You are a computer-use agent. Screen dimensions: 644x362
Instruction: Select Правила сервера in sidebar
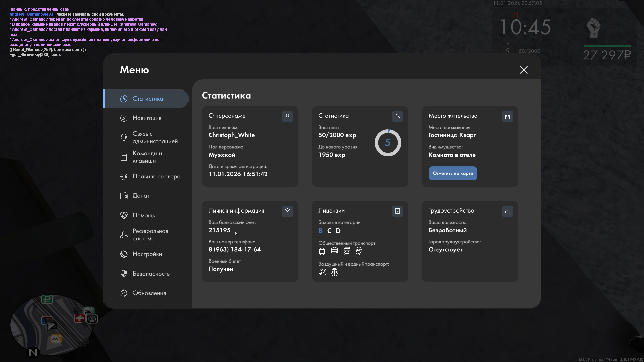coord(156,176)
